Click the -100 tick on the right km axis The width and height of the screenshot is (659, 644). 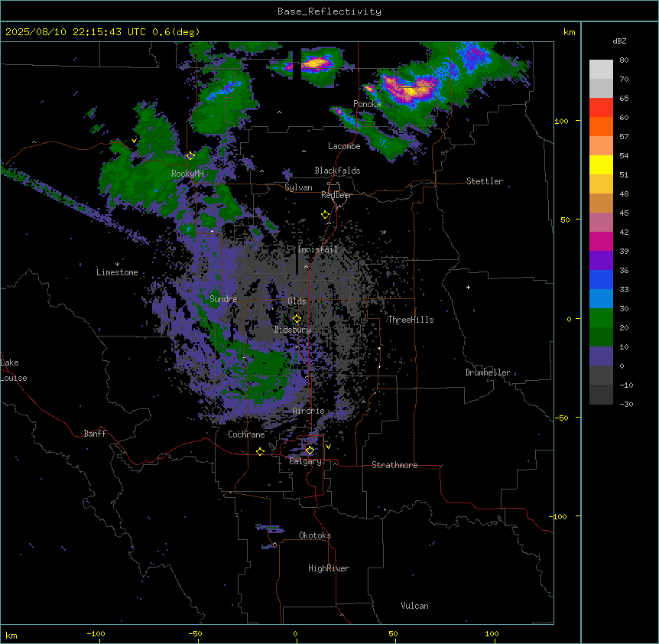click(x=559, y=516)
